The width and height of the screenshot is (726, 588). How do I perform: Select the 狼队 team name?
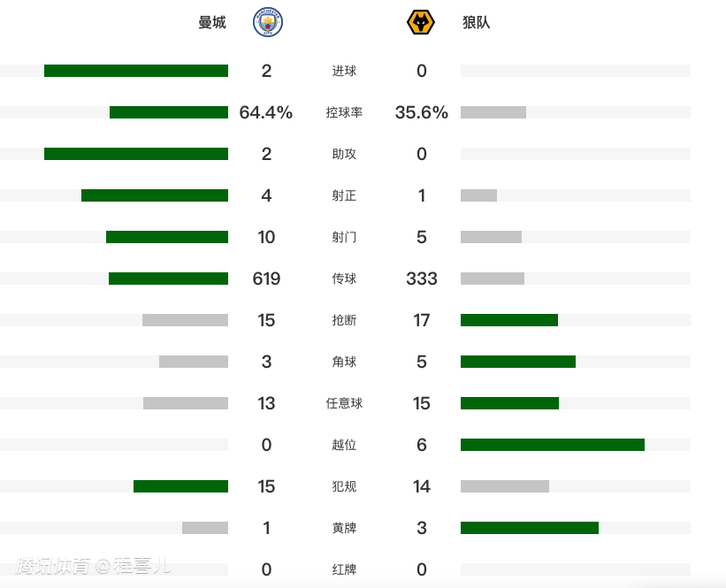click(476, 22)
